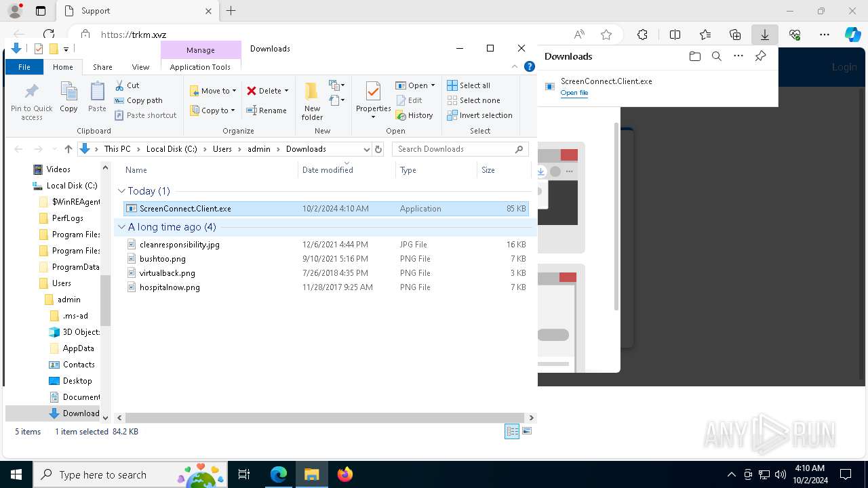The height and width of the screenshot is (488, 868).
Task: Click Select all in ribbon
Action: click(x=469, y=85)
